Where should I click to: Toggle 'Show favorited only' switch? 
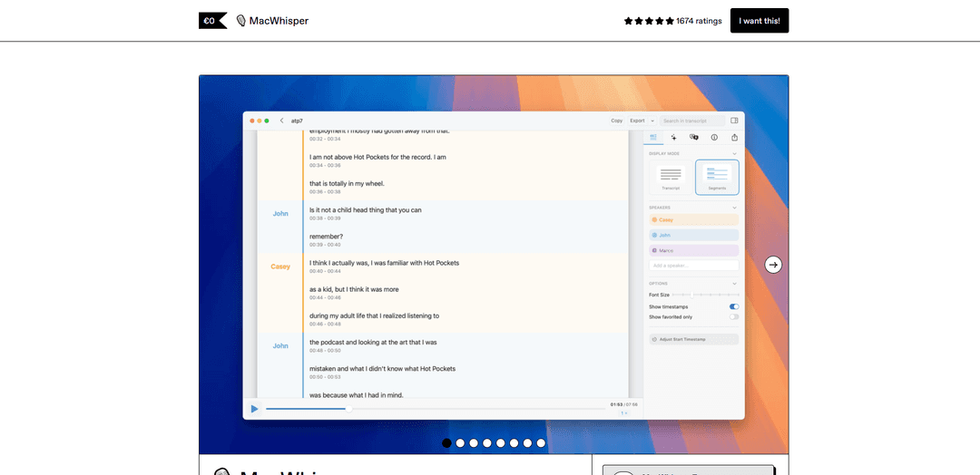click(x=734, y=316)
